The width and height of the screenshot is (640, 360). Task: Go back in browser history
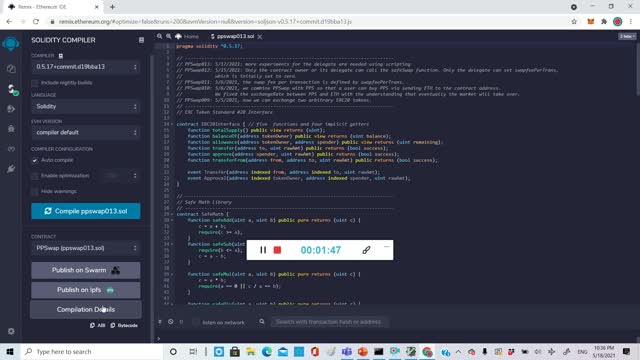pyautogui.click(x=9, y=22)
